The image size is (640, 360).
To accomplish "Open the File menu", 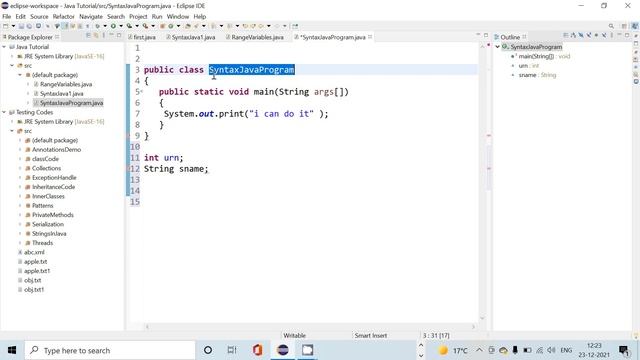I will 7,16.
